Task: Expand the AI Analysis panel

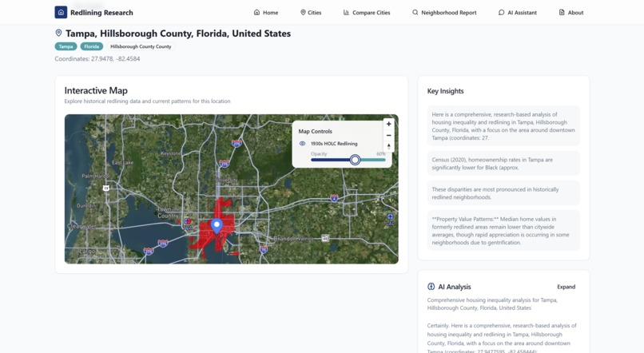Action: tap(566, 287)
